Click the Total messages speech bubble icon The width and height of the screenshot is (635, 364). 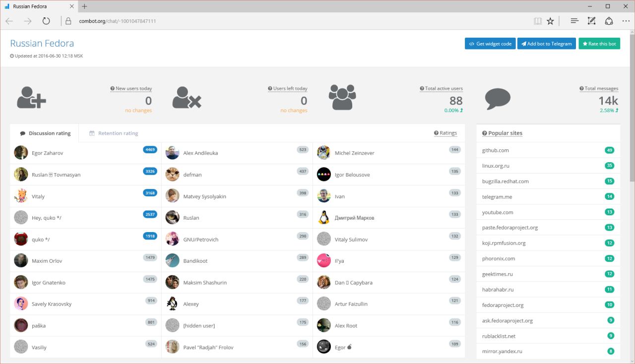point(498,99)
